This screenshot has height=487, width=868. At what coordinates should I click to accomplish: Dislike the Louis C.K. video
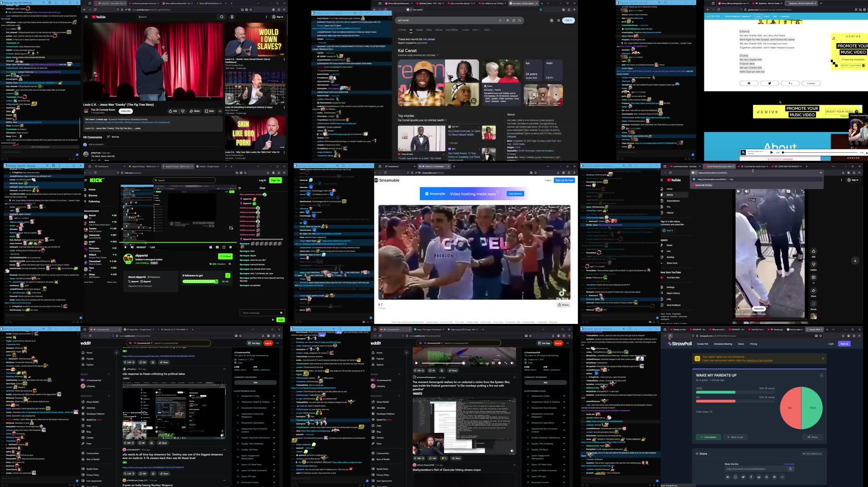pyautogui.click(x=183, y=111)
